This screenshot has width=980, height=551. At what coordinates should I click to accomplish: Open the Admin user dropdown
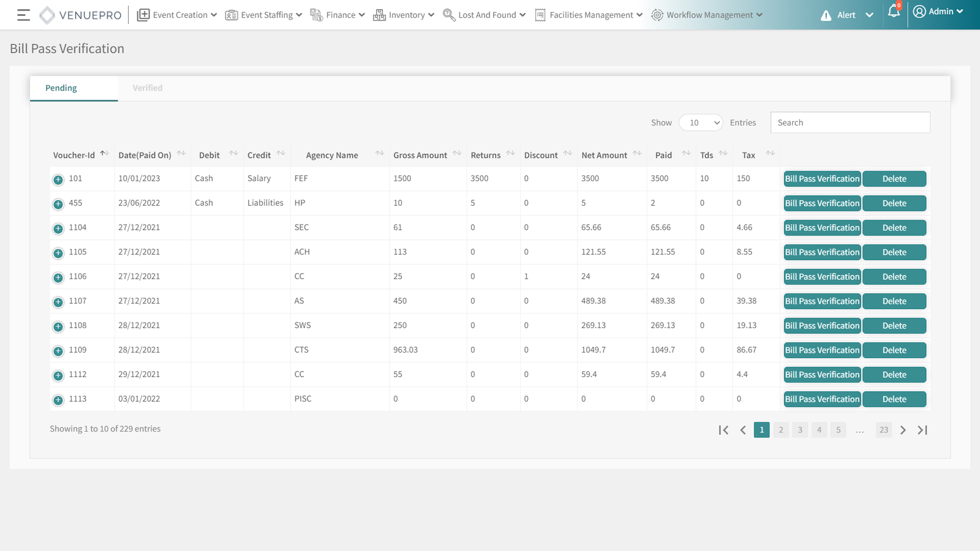(938, 12)
